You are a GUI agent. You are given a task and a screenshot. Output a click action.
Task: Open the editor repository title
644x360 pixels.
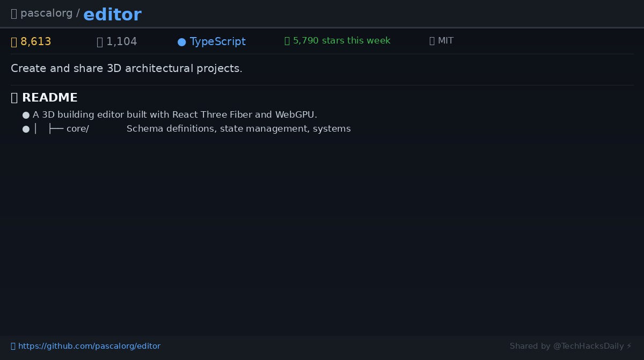pos(112,15)
